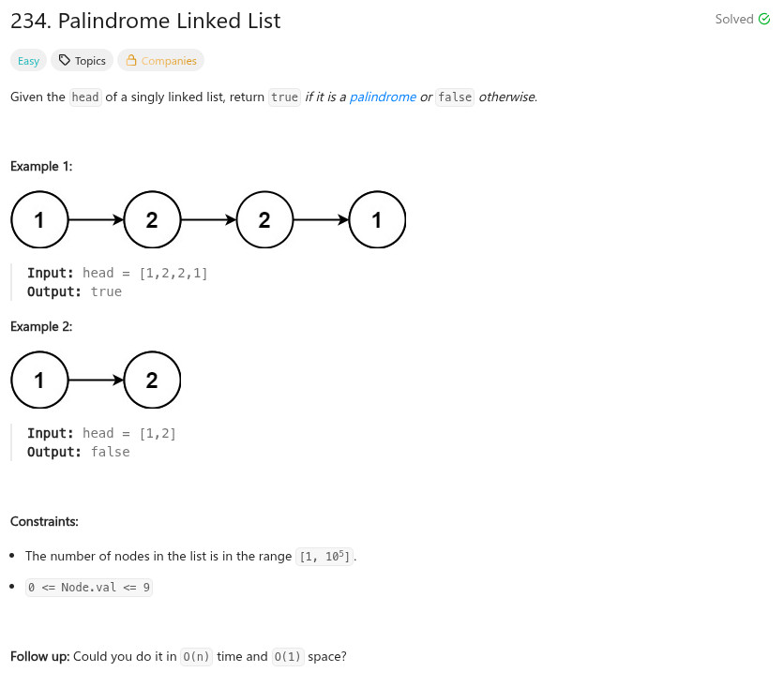
Task: Click the "Solved" status text
Action: [x=733, y=20]
